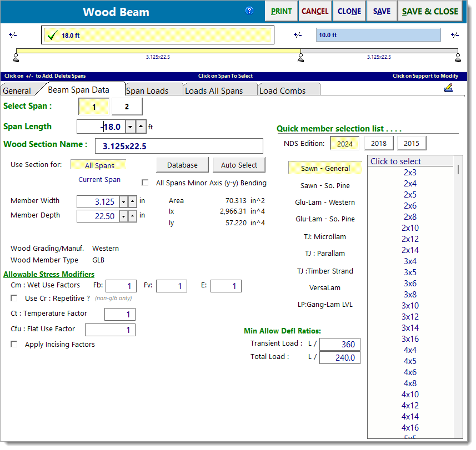Screen dimensions: 476x450
Task: Increase member depth with up arrow
Action: tap(132, 216)
